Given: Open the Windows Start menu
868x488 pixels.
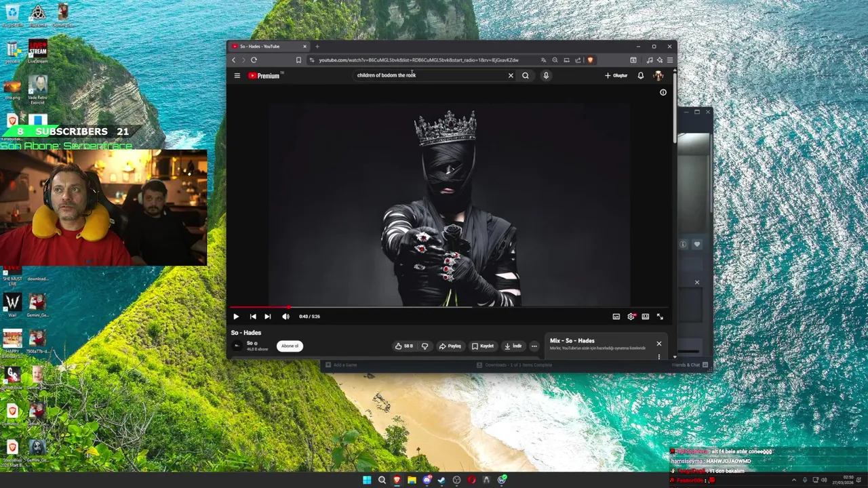Looking at the screenshot, I should tap(367, 480).
